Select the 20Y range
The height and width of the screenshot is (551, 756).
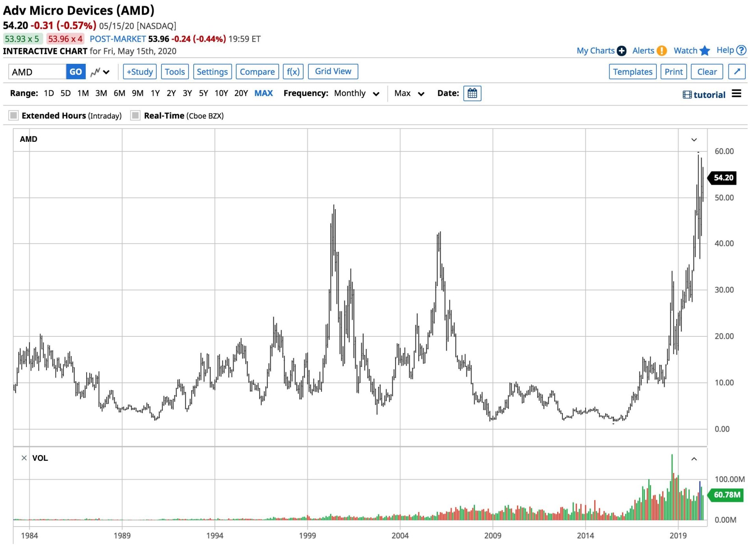[x=241, y=93]
